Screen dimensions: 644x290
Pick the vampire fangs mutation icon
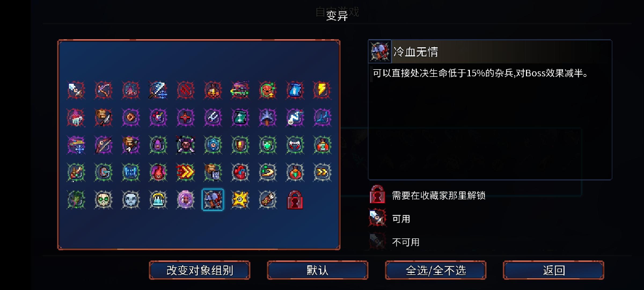295,145
